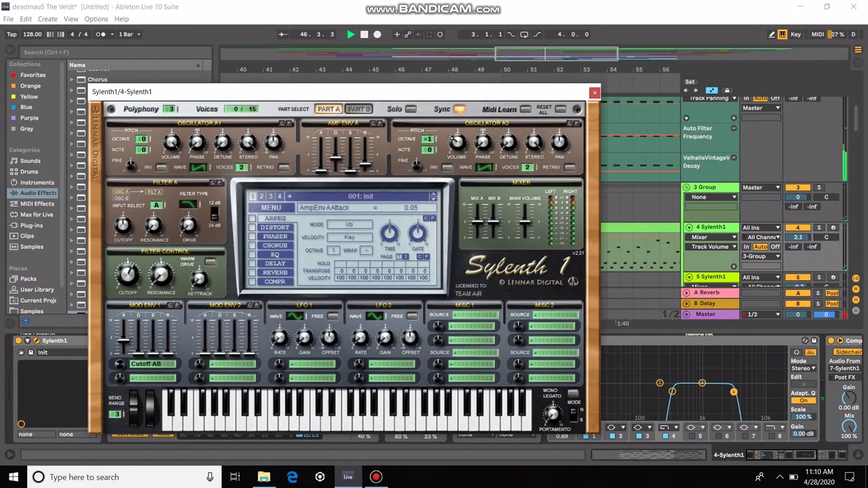Click the 001: Init preset name display

click(360, 197)
